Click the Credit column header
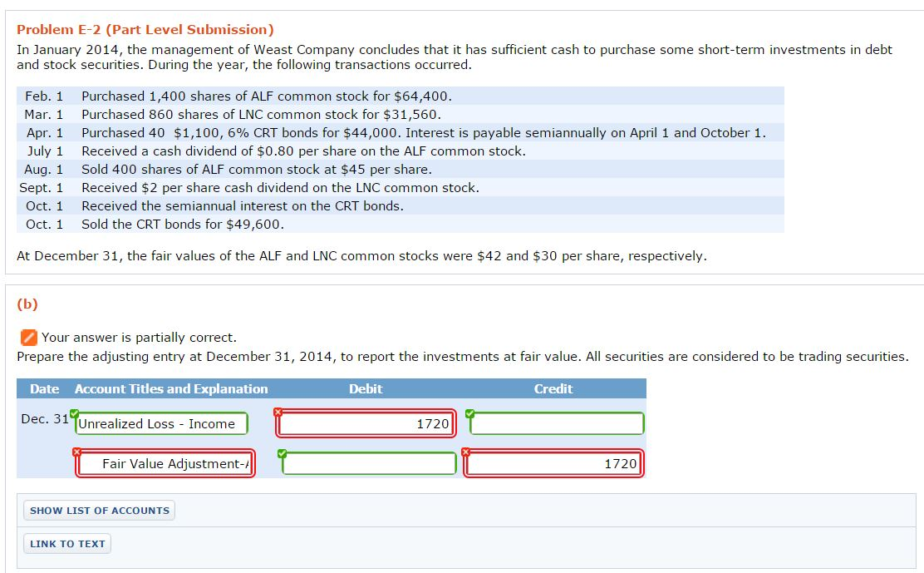Image resolution: width=924 pixels, height=573 pixels. (x=553, y=389)
